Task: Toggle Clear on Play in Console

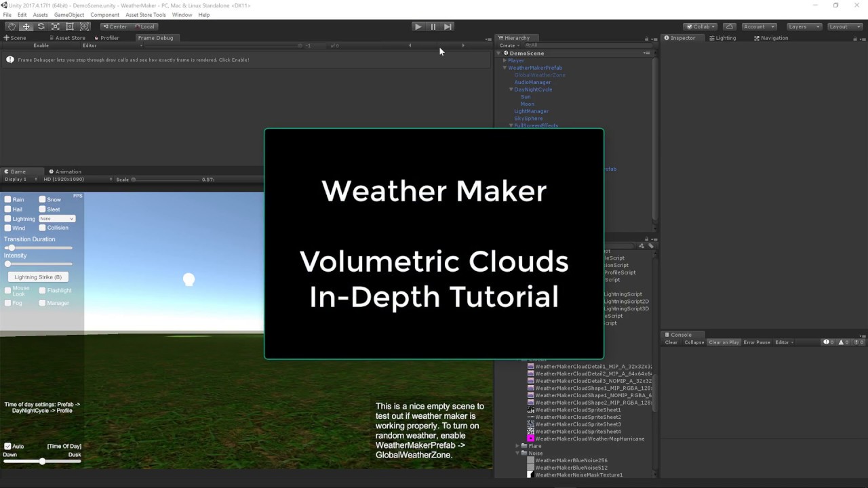Action: click(x=724, y=342)
